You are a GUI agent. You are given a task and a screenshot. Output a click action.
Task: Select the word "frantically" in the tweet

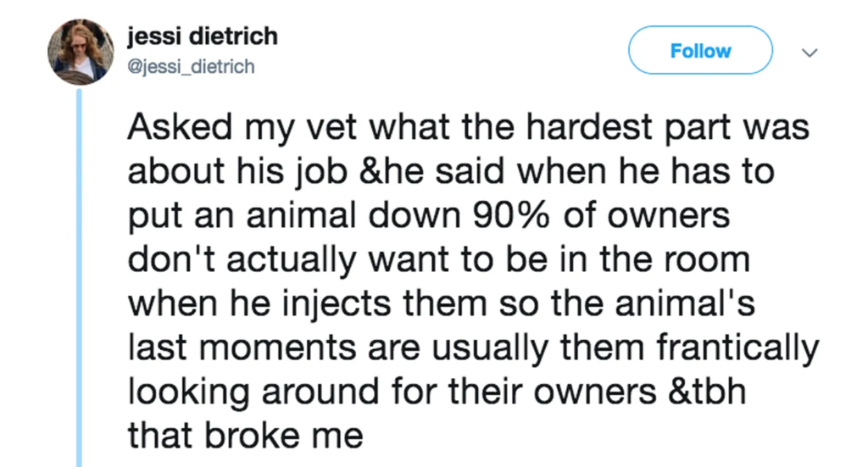click(x=737, y=348)
